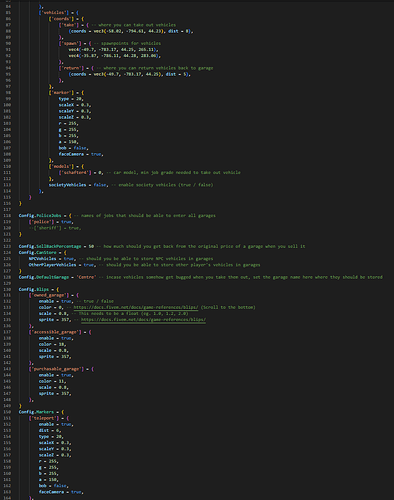Click on societyVehicles setting
This screenshot has height=500, width=394.
(x=67, y=185)
